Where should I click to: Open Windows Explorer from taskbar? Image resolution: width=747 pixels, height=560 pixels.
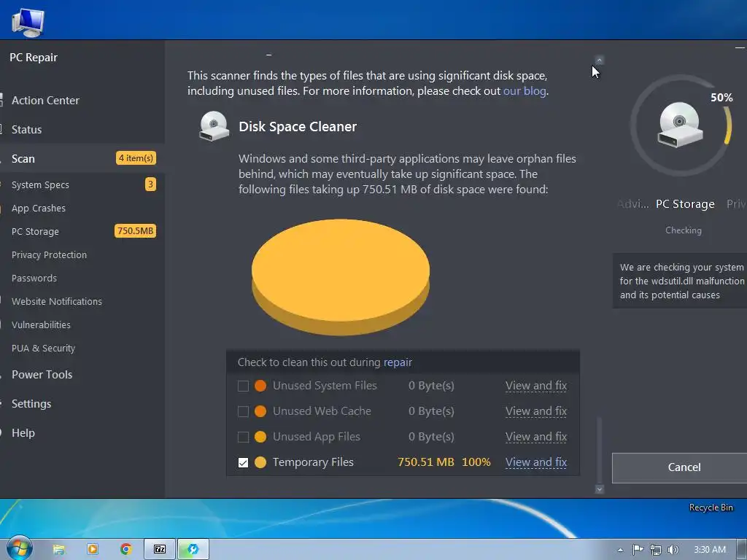58,550
